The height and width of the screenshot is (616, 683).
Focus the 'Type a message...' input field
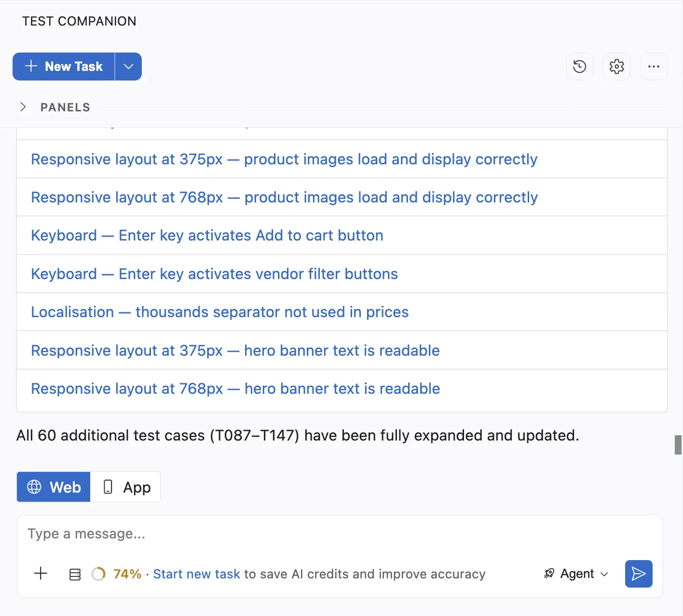(340, 534)
